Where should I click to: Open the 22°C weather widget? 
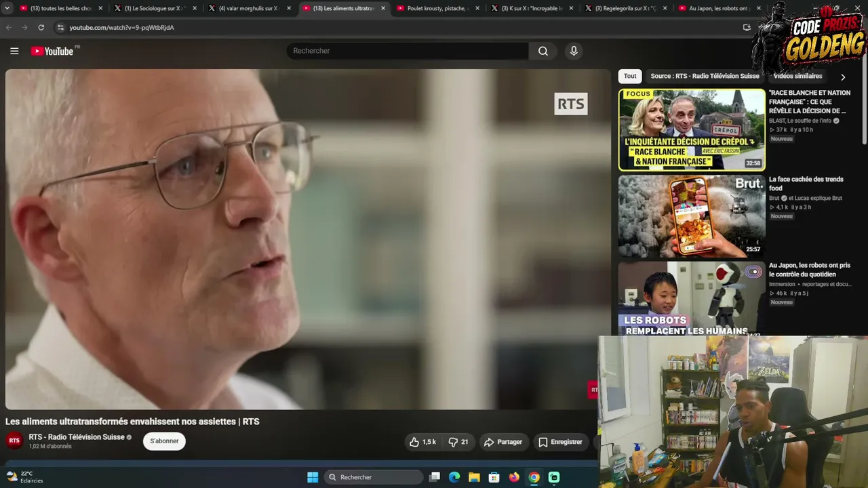point(24,477)
